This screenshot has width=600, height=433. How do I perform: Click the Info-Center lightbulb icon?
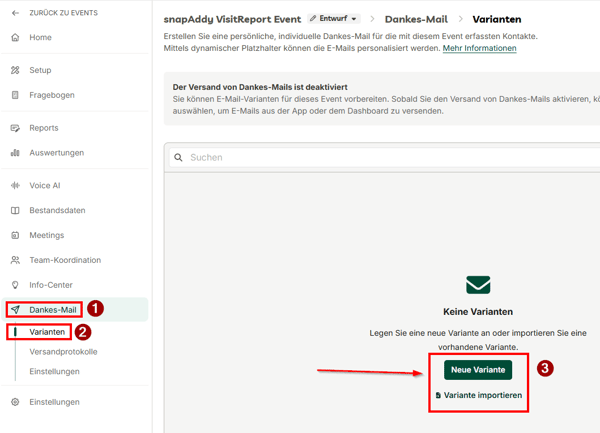coord(15,285)
